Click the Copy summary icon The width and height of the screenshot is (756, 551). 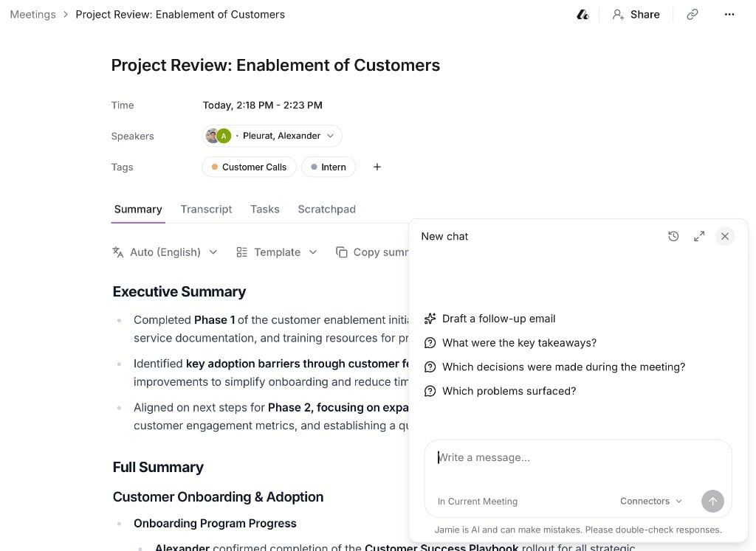(x=341, y=252)
